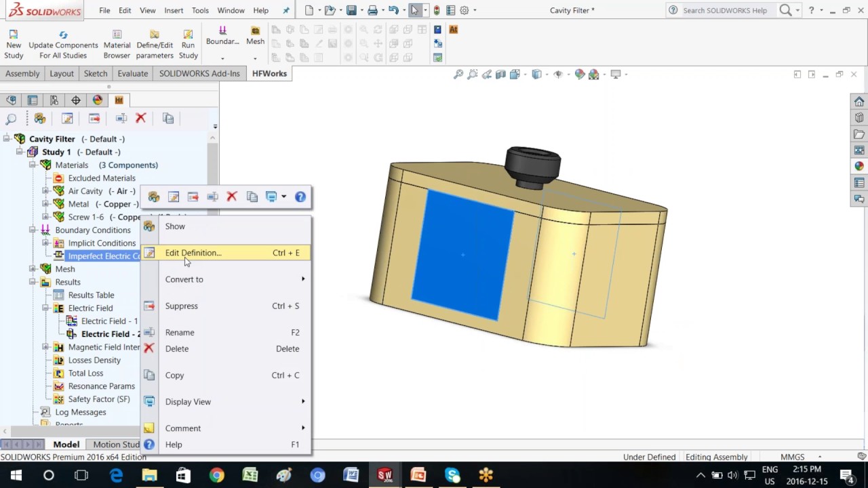Open the Comment submenu

click(x=226, y=428)
